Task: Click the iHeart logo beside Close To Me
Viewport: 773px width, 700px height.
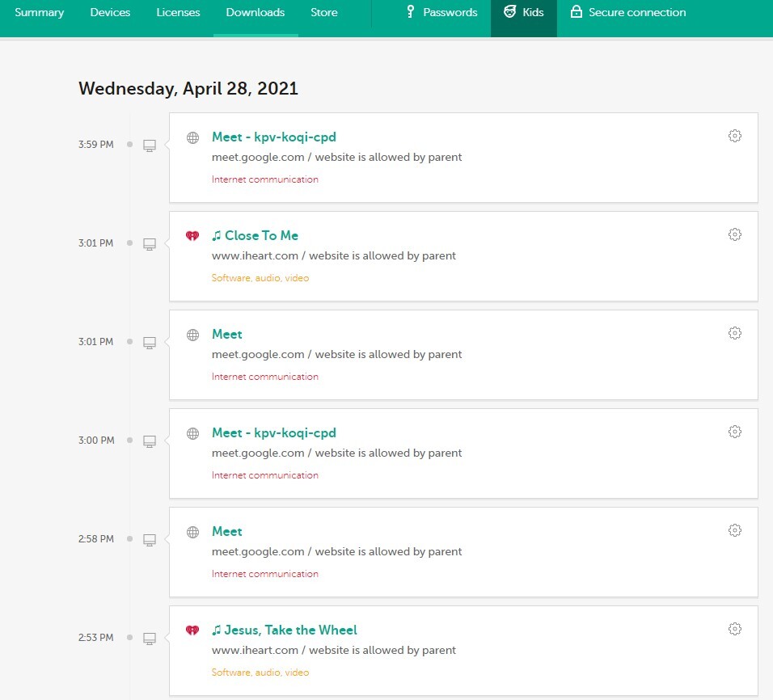Action: click(192, 236)
